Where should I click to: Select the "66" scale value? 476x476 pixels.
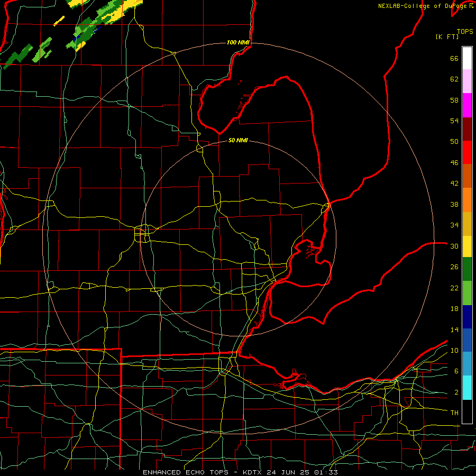point(454,58)
